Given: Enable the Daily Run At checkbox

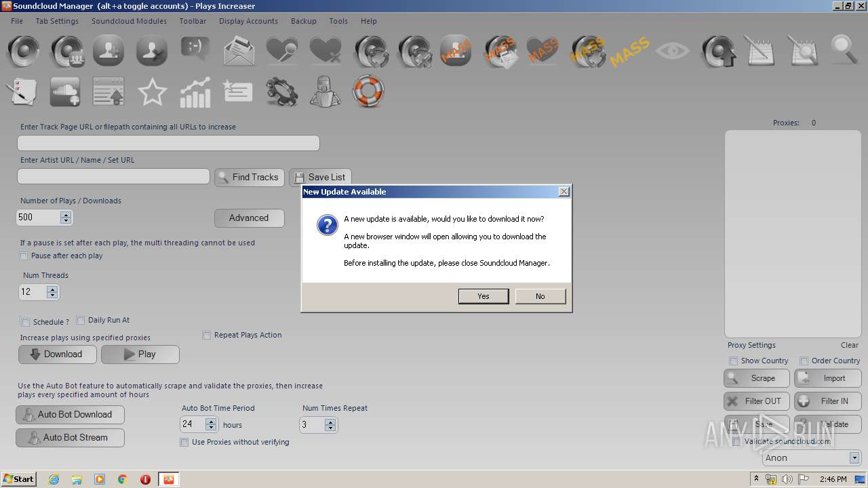Looking at the screenshot, I should (x=81, y=320).
